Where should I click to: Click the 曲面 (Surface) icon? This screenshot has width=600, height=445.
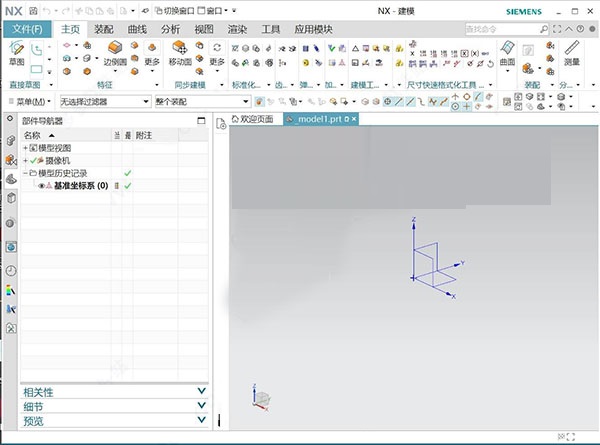(x=508, y=52)
